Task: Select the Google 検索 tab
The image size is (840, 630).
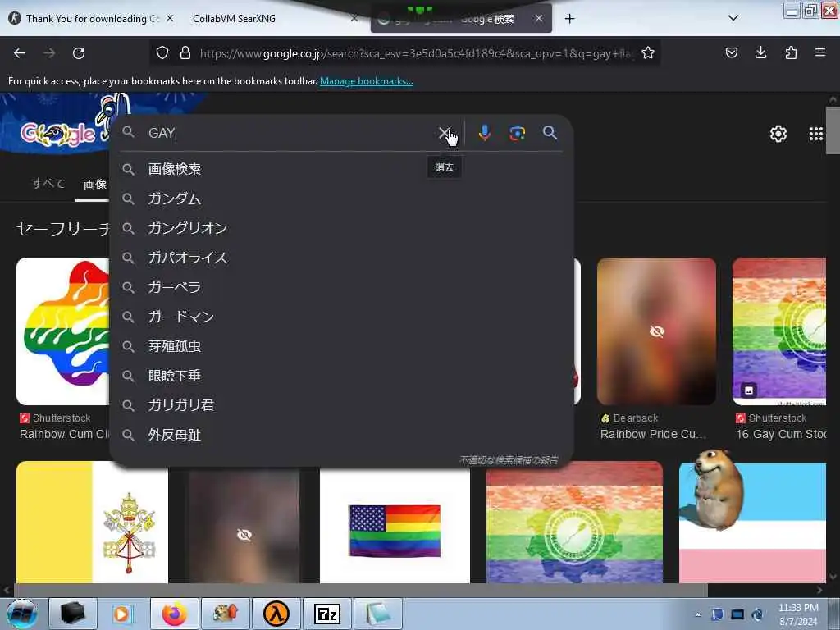Action: [x=461, y=19]
